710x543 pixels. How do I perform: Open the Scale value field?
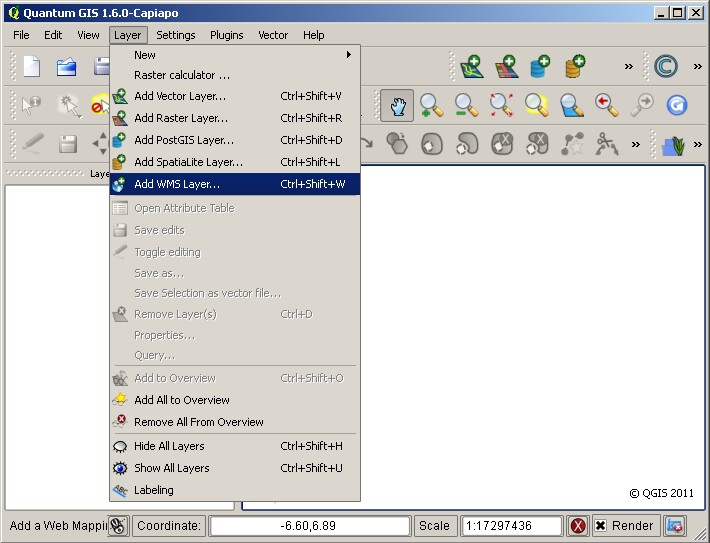512,526
